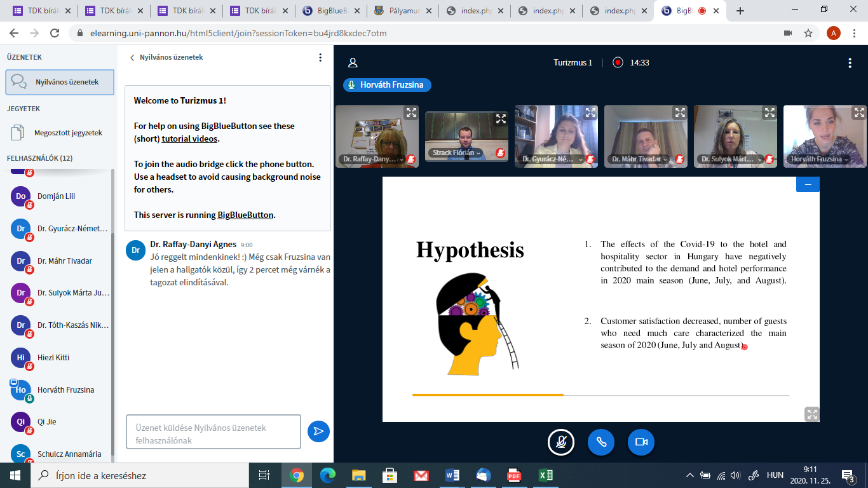Screen dimensions: 868x488
Task: Send the public chat message
Action: pyautogui.click(x=318, y=431)
